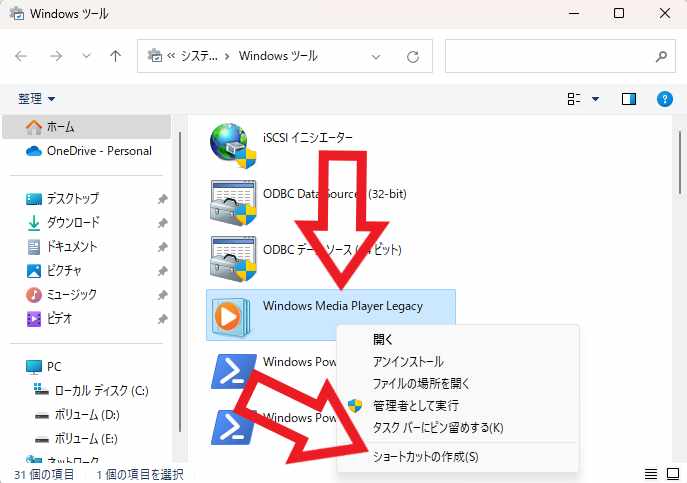The width and height of the screenshot is (687, 483).
Task: Close the Windows ツール window
Action: point(665,14)
